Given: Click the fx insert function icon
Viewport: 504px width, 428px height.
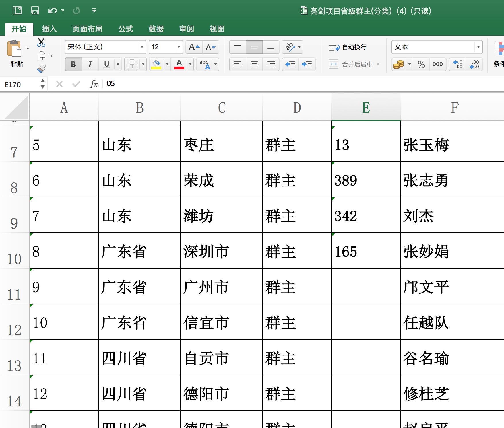Looking at the screenshot, I should (x=94, y=84).
